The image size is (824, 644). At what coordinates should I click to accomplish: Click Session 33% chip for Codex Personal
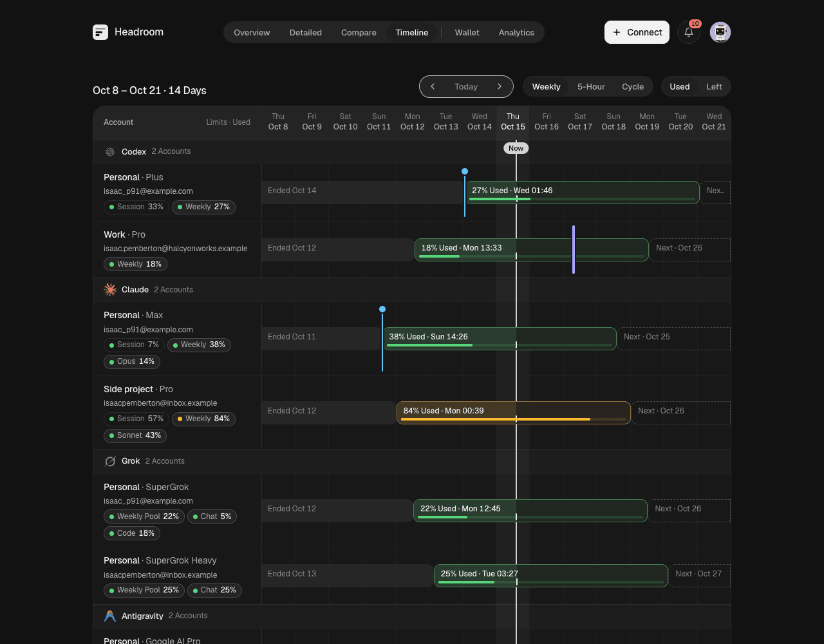point(136,207)
